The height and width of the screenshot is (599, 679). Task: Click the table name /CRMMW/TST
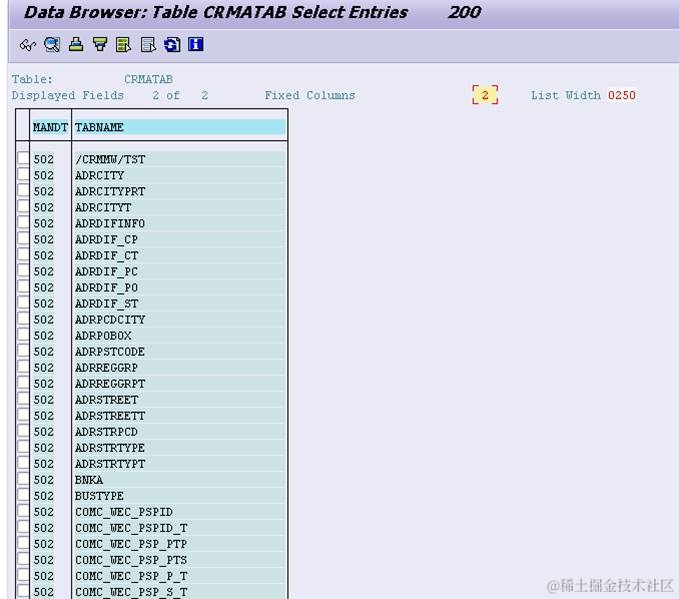pyautogui.click(x=110, y=159)
